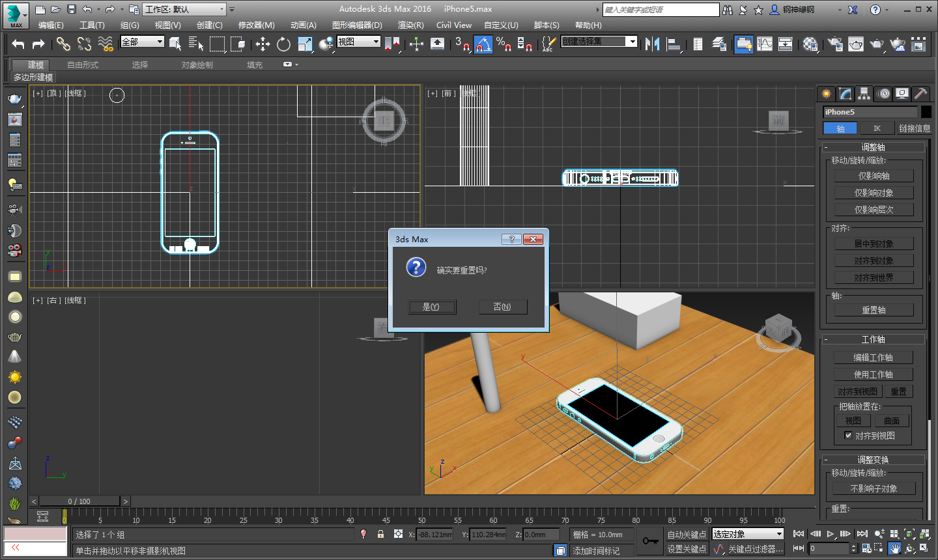Viewport: 938px width, 560px height.
Task: Switch to the IK tab in Hierarchy panel
Action: pos(877,128)
